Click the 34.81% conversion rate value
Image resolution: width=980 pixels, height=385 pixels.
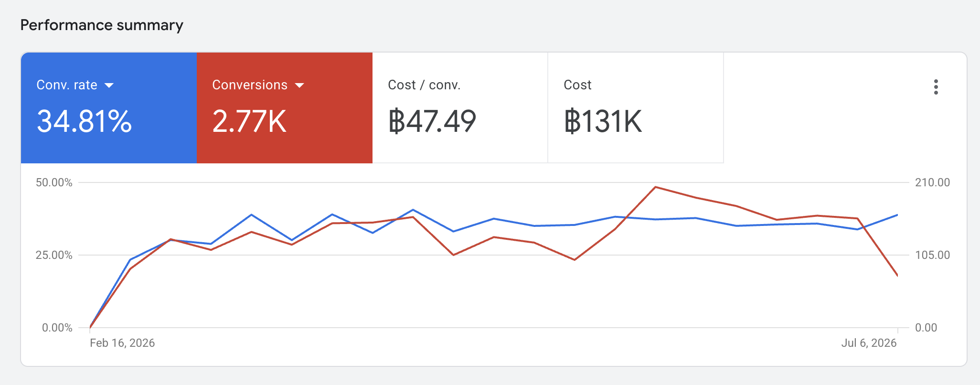click(x=84, y=121)
